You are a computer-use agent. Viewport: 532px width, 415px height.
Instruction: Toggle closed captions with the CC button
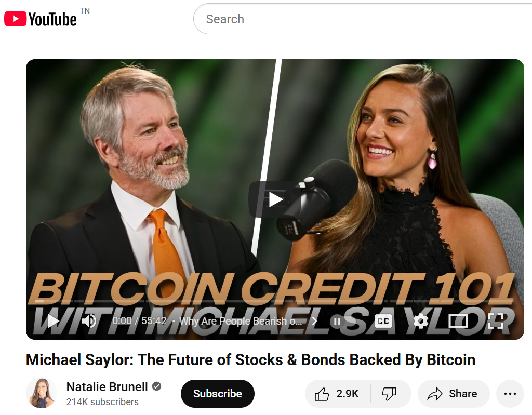pyautogui.click(x=383, y=321)
